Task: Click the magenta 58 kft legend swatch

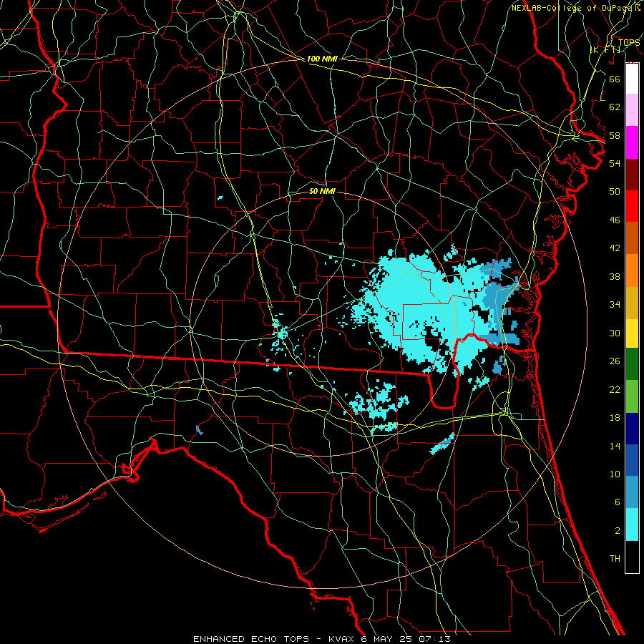Action: 632,142
